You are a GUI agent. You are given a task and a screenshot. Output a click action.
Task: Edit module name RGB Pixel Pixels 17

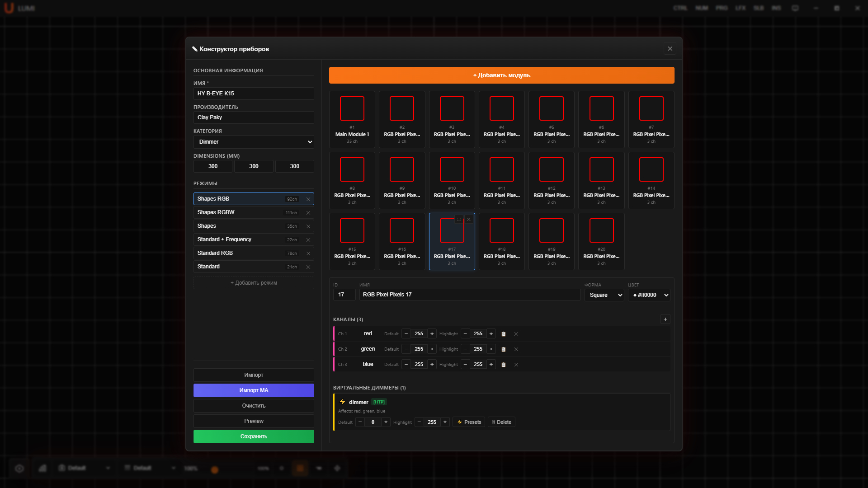[x=470, y=295]
